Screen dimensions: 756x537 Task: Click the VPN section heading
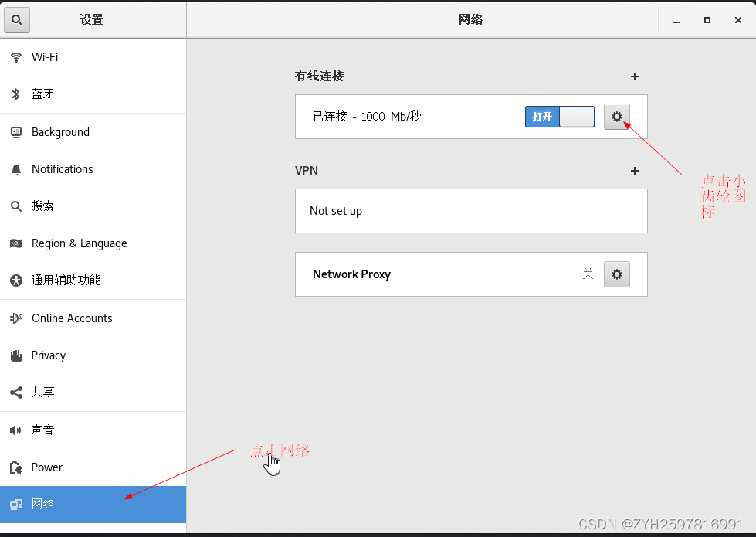[x=306, y=170]
